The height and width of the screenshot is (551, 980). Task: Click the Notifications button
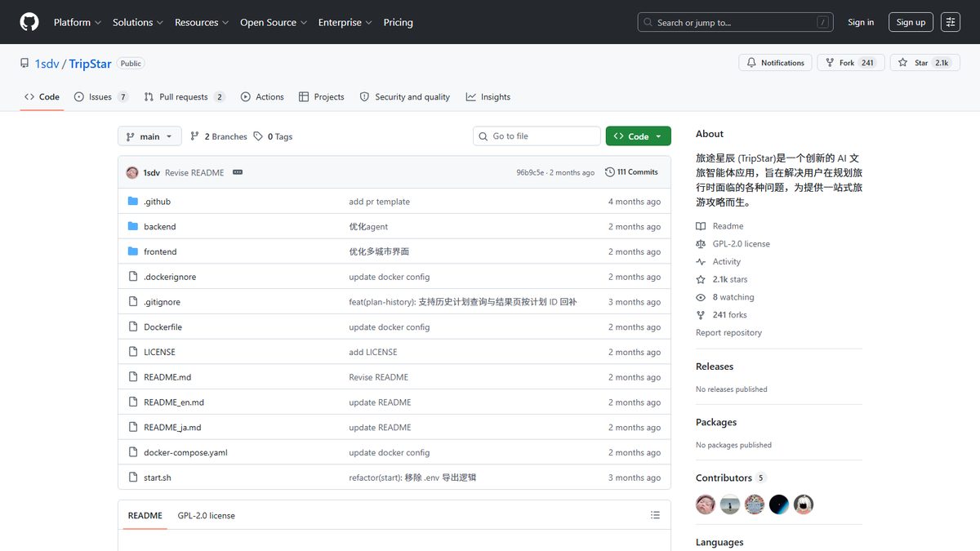point(775,63)
